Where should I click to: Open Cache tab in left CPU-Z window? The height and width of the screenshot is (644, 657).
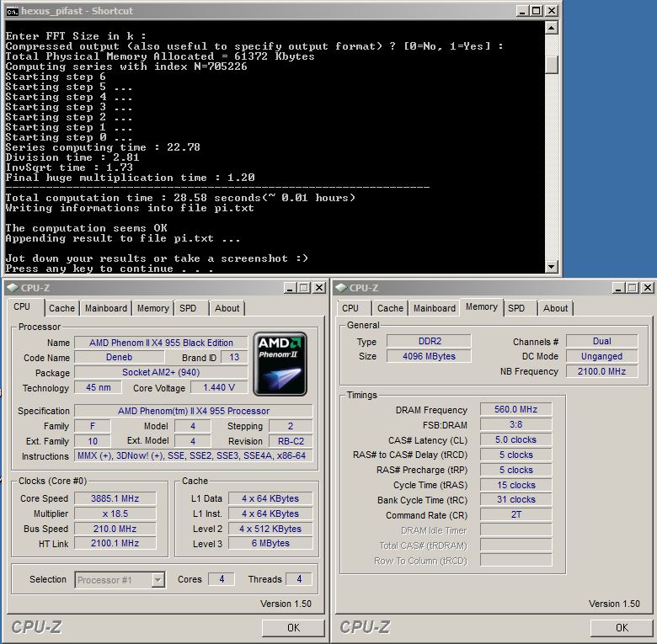pyautogui.click(x=61, y=308)
